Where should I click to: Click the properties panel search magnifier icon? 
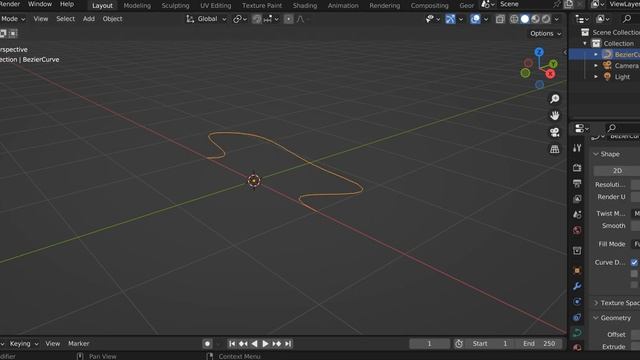(x=611, y=128)
